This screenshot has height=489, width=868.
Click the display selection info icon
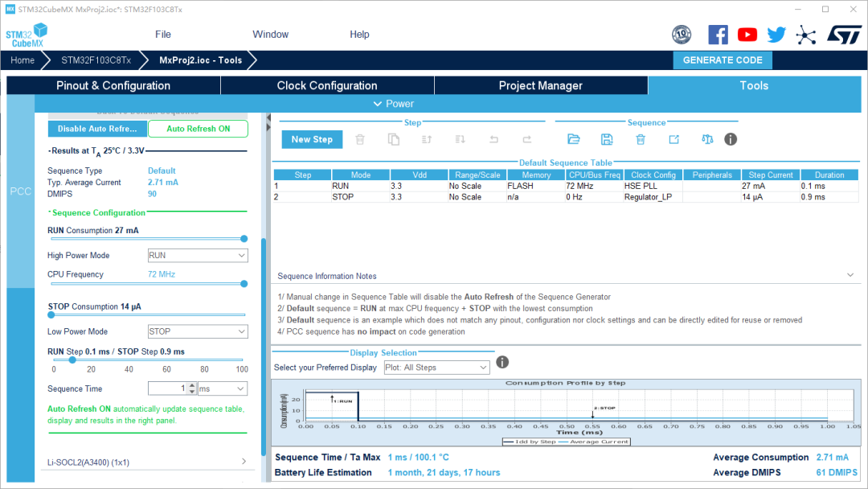pos(502,362)
